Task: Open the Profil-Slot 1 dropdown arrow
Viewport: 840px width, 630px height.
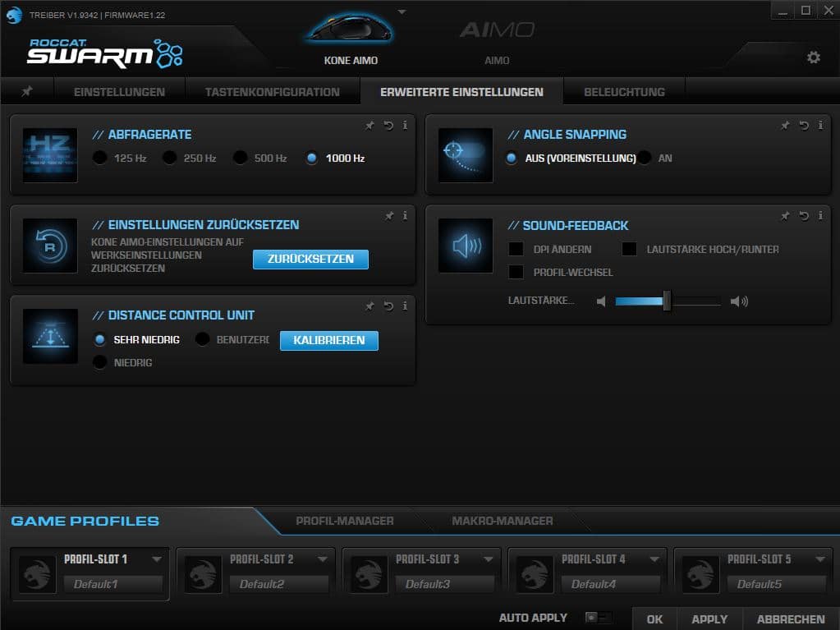Action: click(156, 559)
